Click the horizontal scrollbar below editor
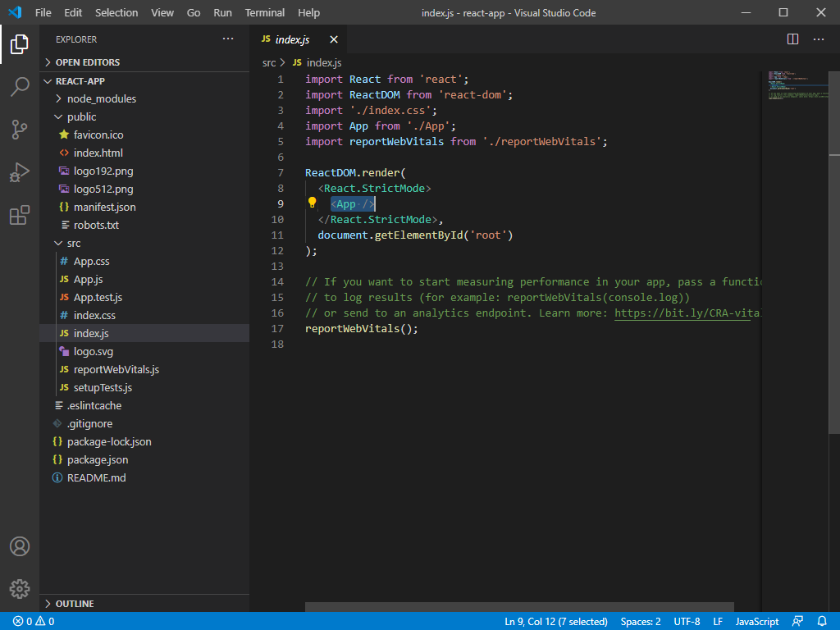The width and height of the screenshot is (840, 630). click(x=519, y=607)
